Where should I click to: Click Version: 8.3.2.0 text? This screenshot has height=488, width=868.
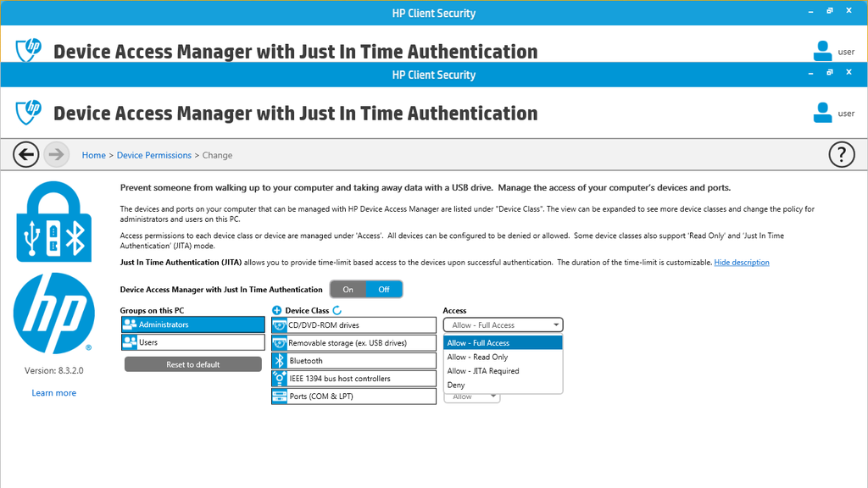point(53,370)
